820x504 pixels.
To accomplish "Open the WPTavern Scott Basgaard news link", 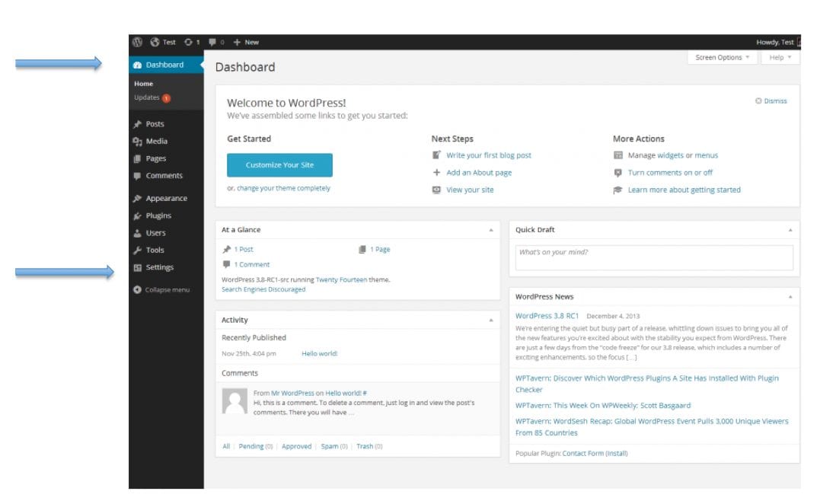I will (x=603, y=406).
